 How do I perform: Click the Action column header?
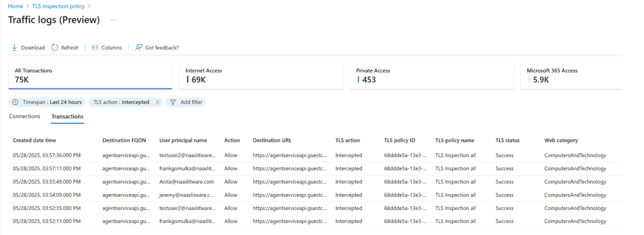pos(232,140)
